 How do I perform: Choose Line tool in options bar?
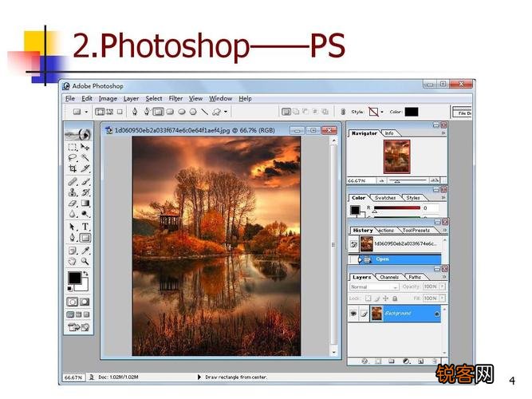(x=205, y=112)
